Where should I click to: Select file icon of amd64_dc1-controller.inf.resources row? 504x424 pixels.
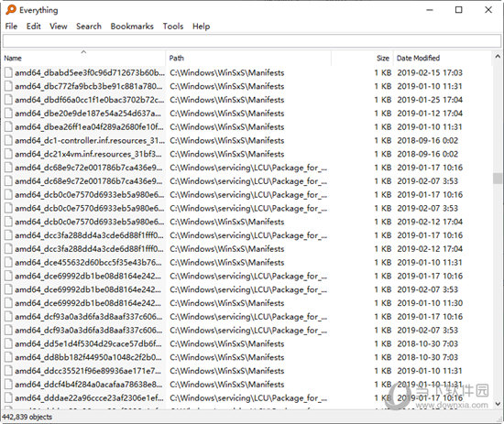(8, 140)
